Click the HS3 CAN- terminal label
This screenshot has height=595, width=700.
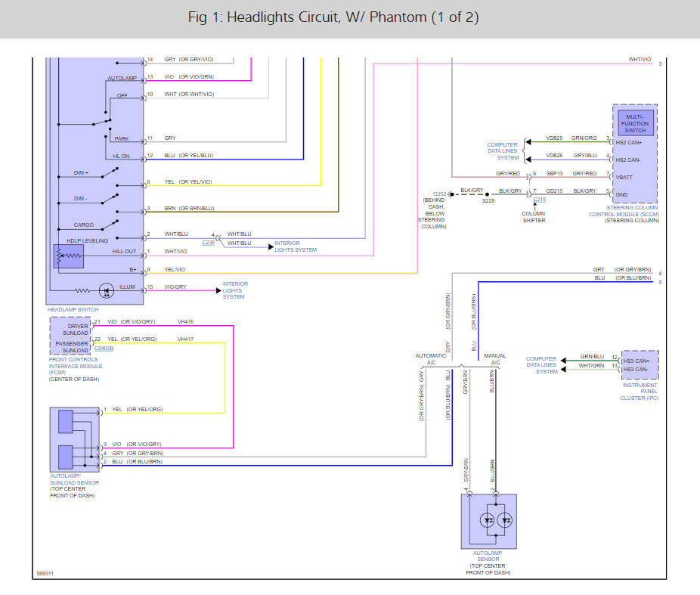coord(636,369)
